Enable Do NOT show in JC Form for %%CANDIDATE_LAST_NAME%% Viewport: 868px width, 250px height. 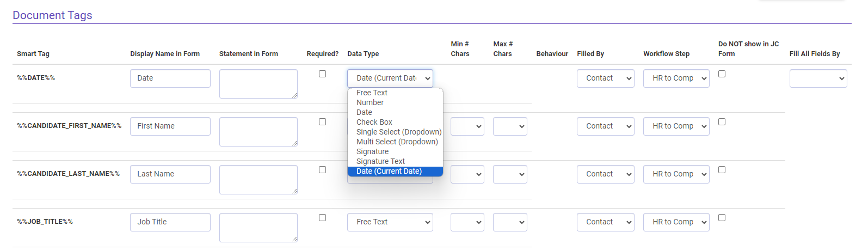[722, 169]
